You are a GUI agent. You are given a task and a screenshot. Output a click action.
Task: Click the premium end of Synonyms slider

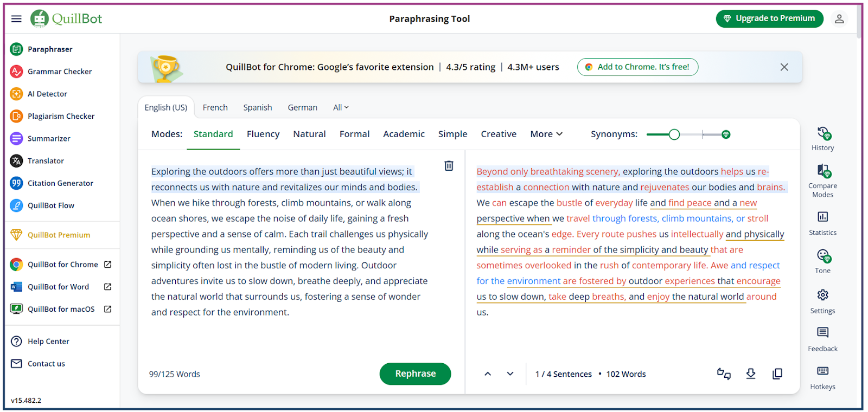[726, 134]
